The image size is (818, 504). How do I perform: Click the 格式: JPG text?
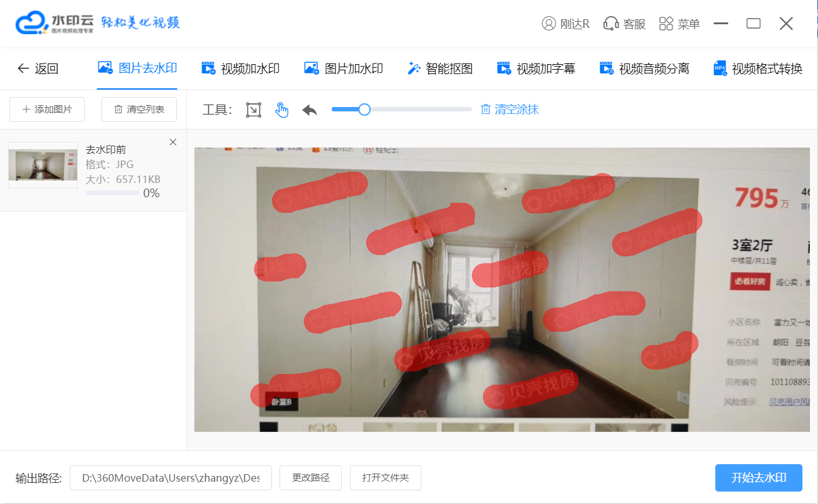click(x=110, y=164)
